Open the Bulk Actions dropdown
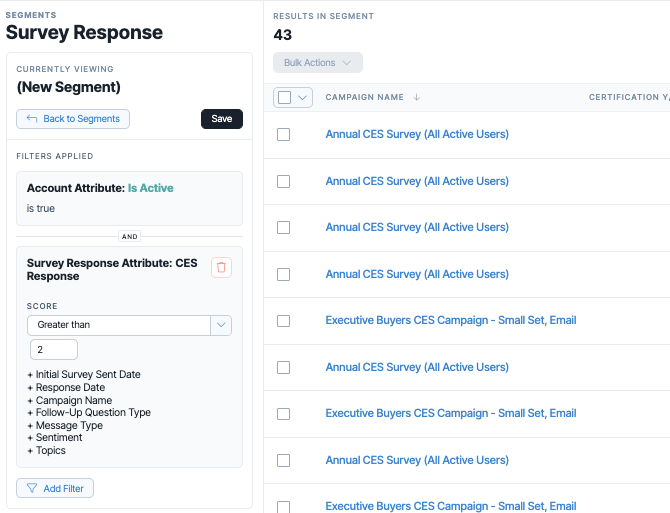 click(x=318, y=63)
